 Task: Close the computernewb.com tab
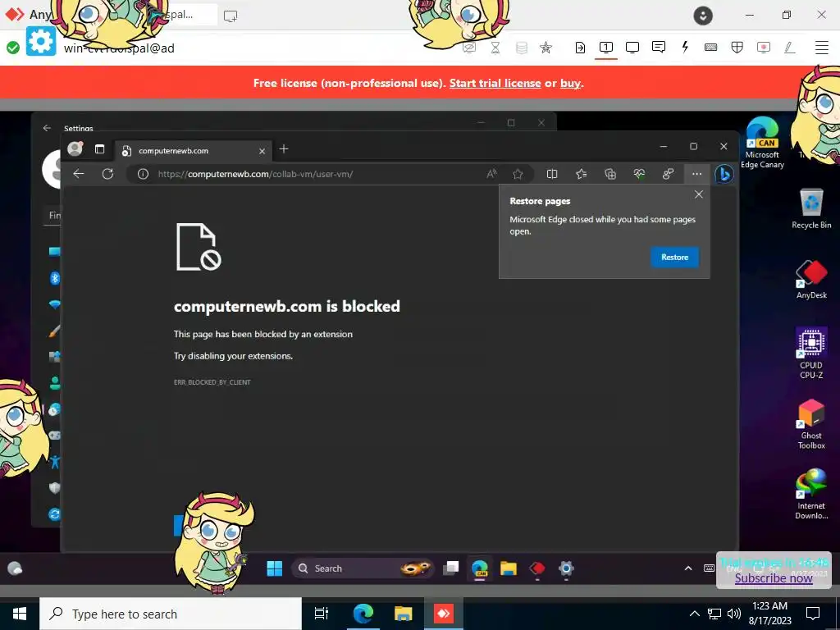262,151
